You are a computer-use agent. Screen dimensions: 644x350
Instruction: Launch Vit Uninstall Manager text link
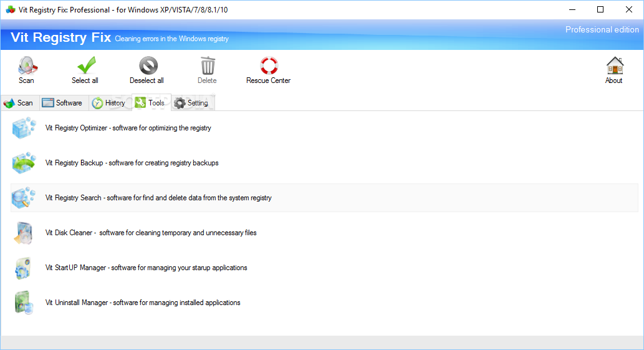pos(143,303)
